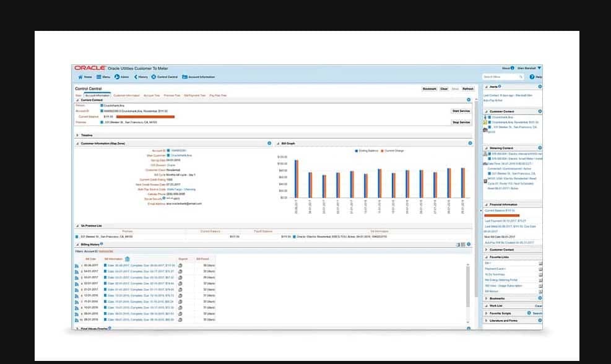Expand the Bookmarks panel in sidebar
Viewport: 611px width, 364px height.
click(x=486, y=298)
